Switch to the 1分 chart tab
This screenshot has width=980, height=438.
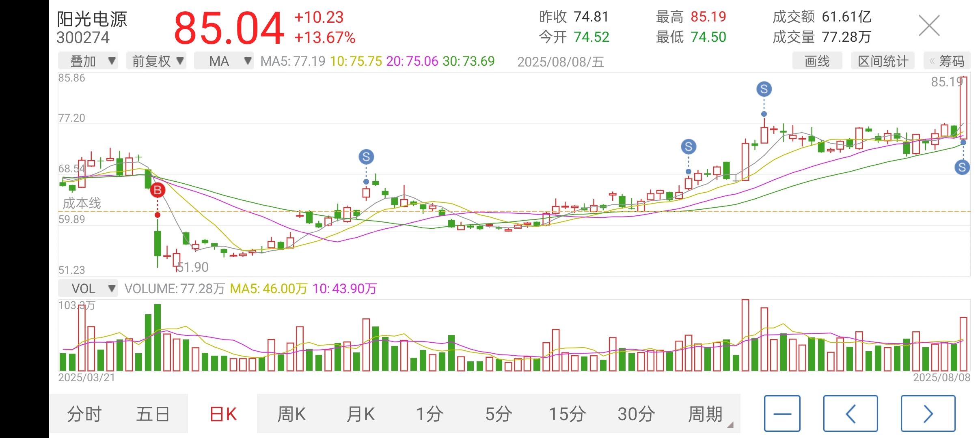click(430, 414)
